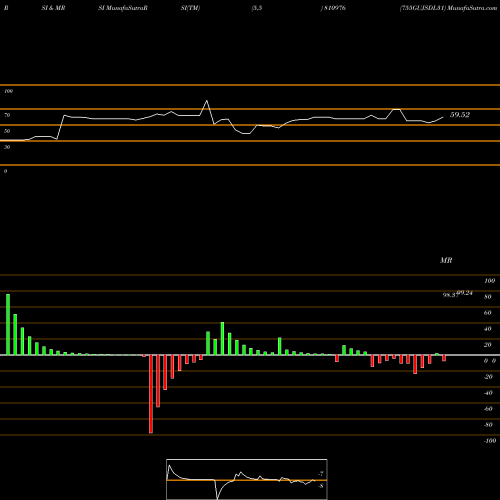The width and height of the screenshot is (500, 500).
Task: Click the RSI axis label 50
Action: (7, 131)
